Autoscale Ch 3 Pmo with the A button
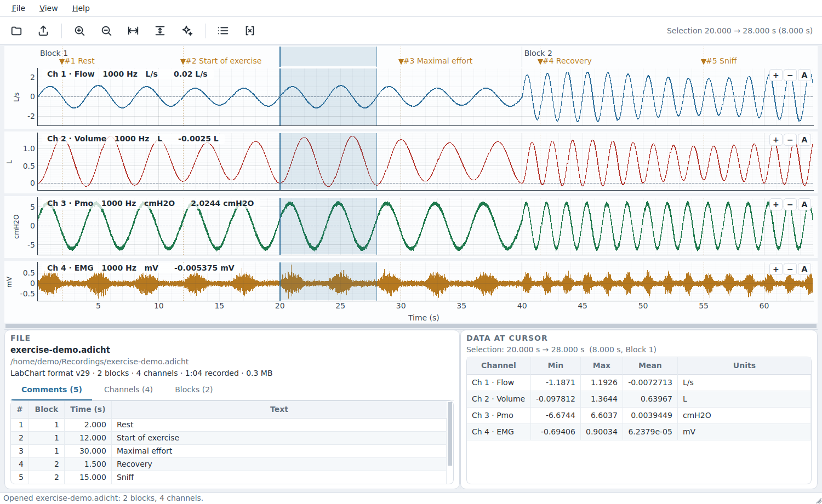 [804, 204]
